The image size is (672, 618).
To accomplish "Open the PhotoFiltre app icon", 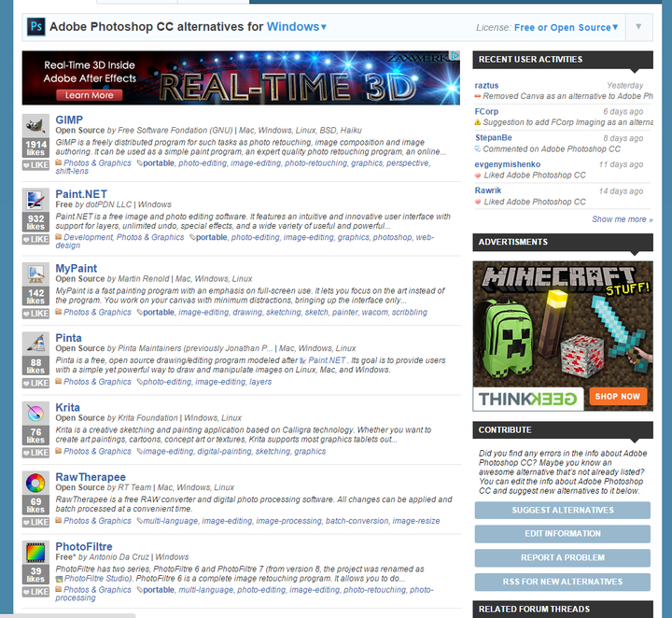I will 35,552.
